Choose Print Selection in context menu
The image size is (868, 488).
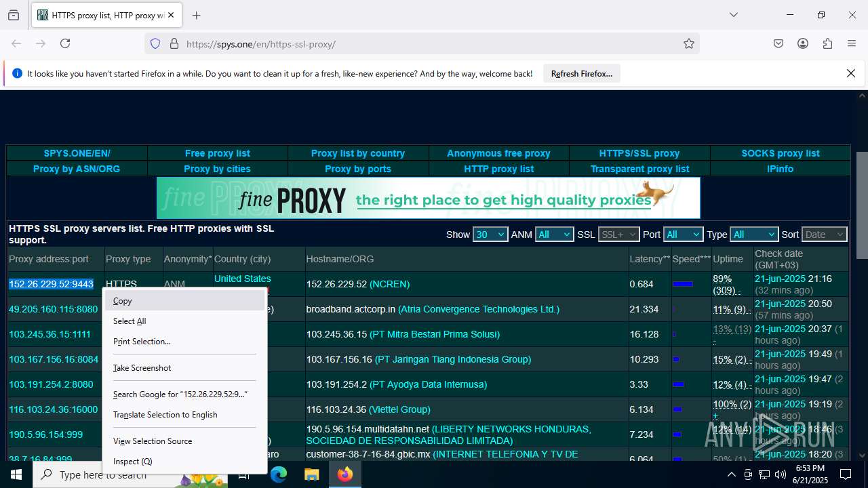point(184,342)
